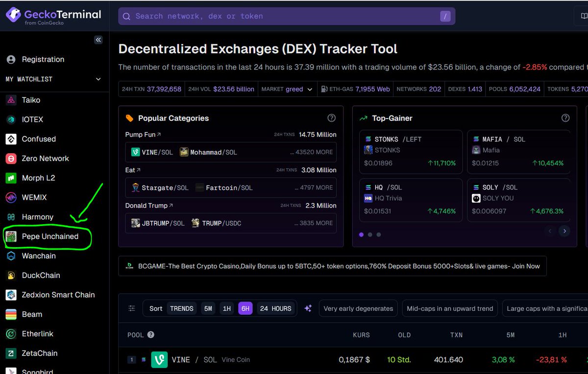Click 4797 MORE in Eat row
Viewport: 588px width, 374px height.
[314, 187]
